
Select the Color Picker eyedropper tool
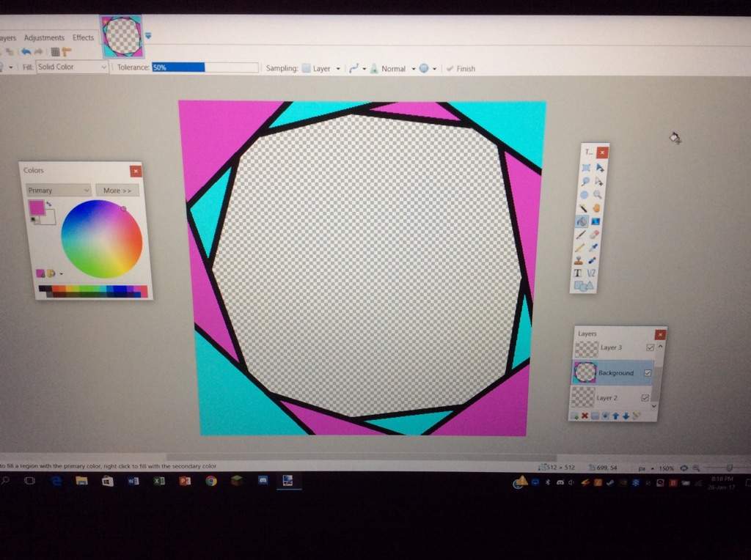[593, 247]
